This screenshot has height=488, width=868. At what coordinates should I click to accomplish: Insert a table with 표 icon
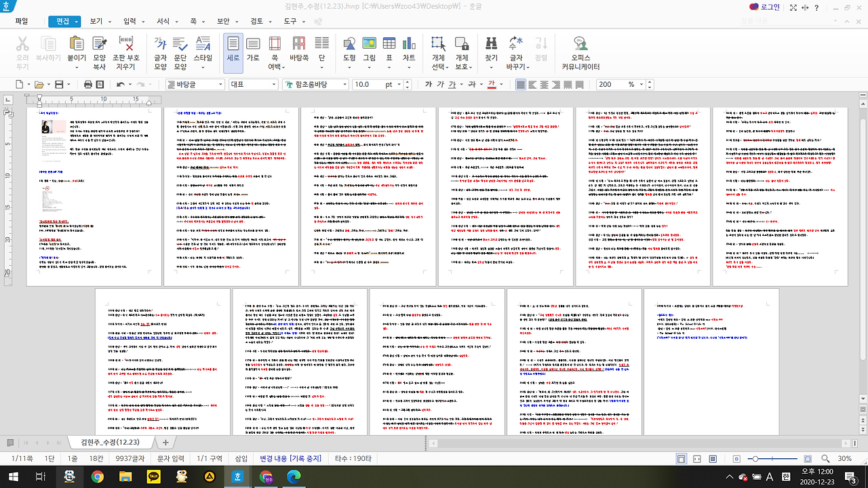tap(389, 44)
